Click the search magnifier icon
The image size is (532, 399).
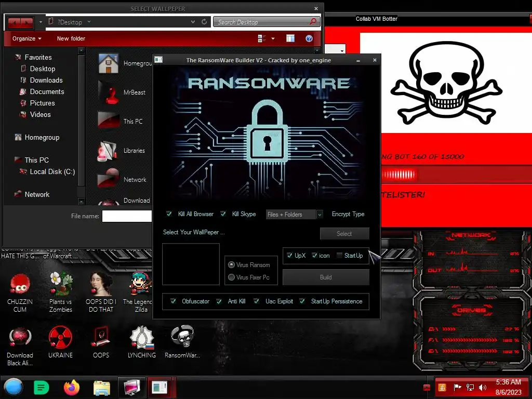click(x=313, y=22)
